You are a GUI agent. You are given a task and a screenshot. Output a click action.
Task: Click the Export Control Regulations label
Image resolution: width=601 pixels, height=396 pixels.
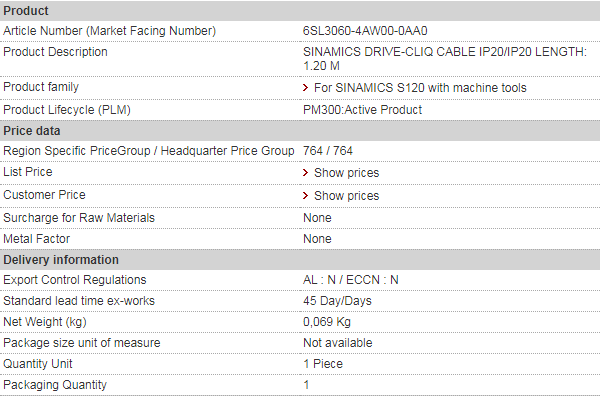(x=75, y=280)
